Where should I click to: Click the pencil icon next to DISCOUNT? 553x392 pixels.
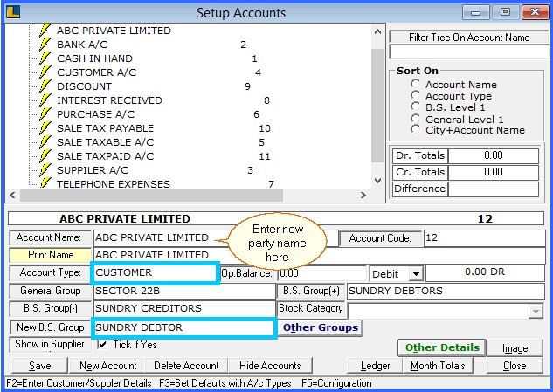click(46, 86)
